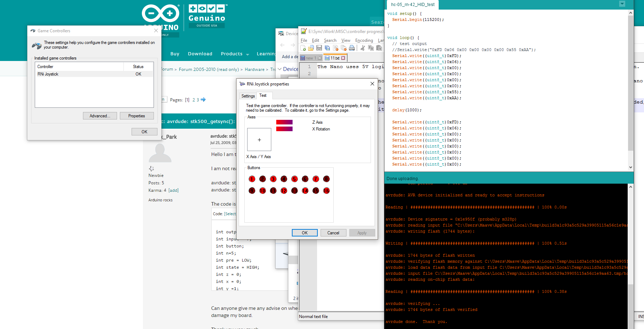The height and width of the screenshot is (329, 644).
Task: Click the Print icon in Notepad++ toolbar
Action: coord(352,48)
